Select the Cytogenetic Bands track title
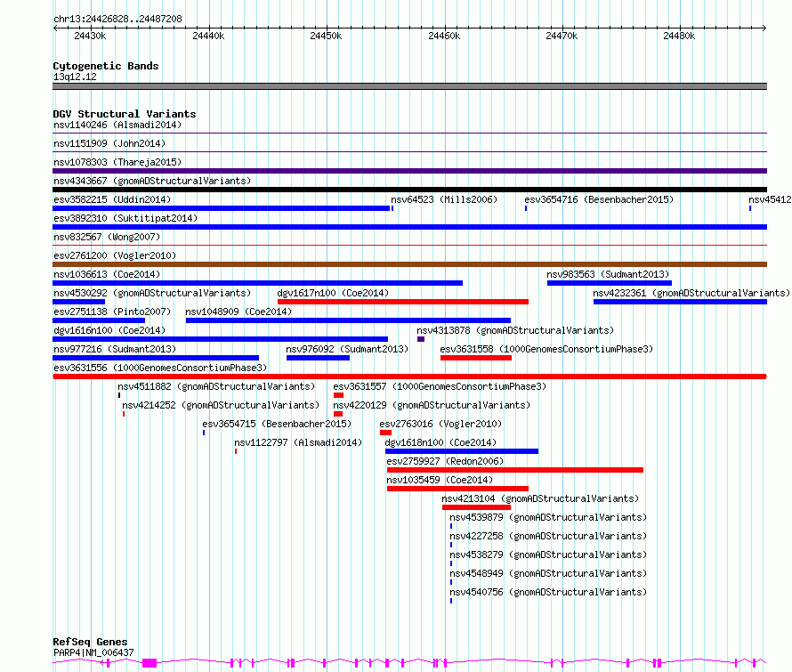The height and width of the screenshot is (672, 792). pyautogui.click(x=106, y=66)
